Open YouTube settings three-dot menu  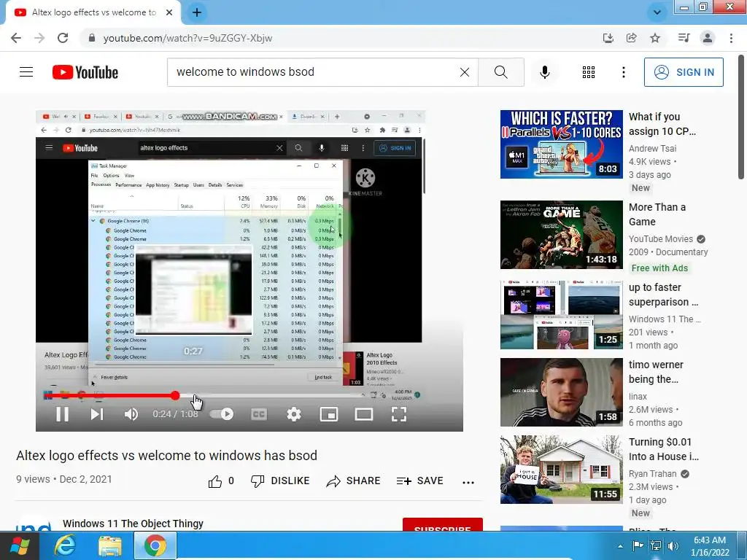(x=623, y=72)
